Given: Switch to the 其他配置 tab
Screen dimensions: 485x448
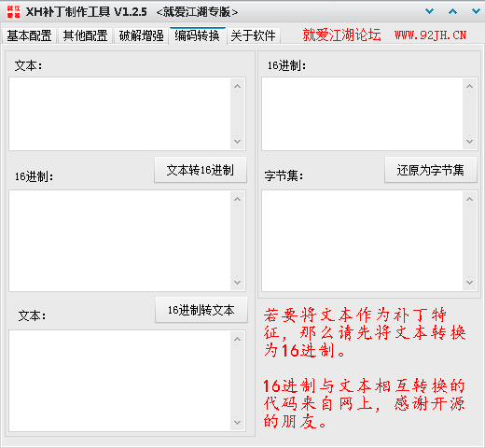Looking at the screenshot, I should coord(85,35).
